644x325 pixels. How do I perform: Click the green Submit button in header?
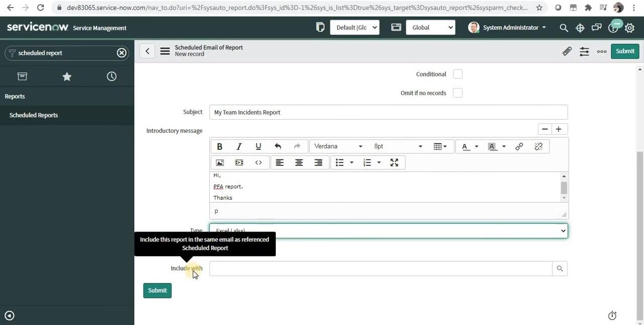pos(625,51)
